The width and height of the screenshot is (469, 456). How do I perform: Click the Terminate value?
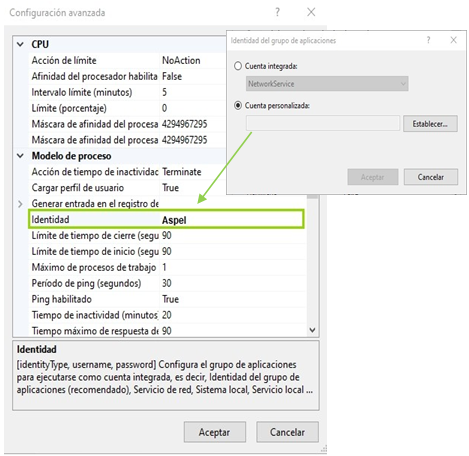(182, 172)
